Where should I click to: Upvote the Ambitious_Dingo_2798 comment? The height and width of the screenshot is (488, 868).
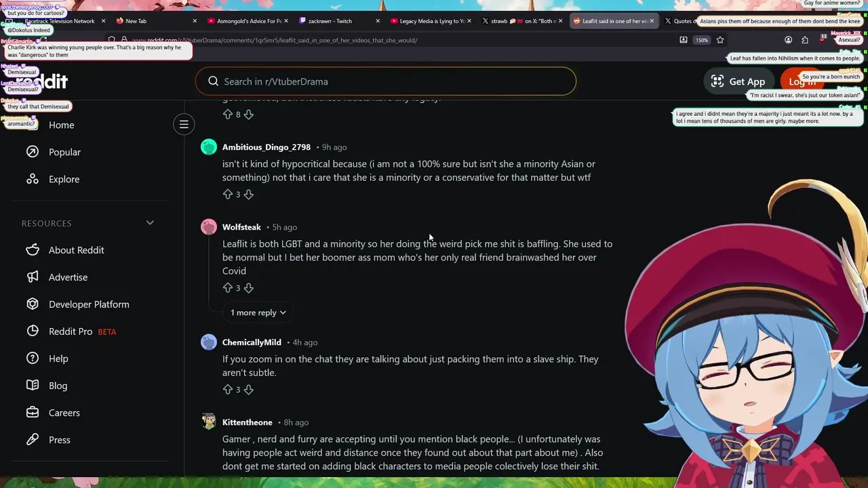[x=228, y=195]
